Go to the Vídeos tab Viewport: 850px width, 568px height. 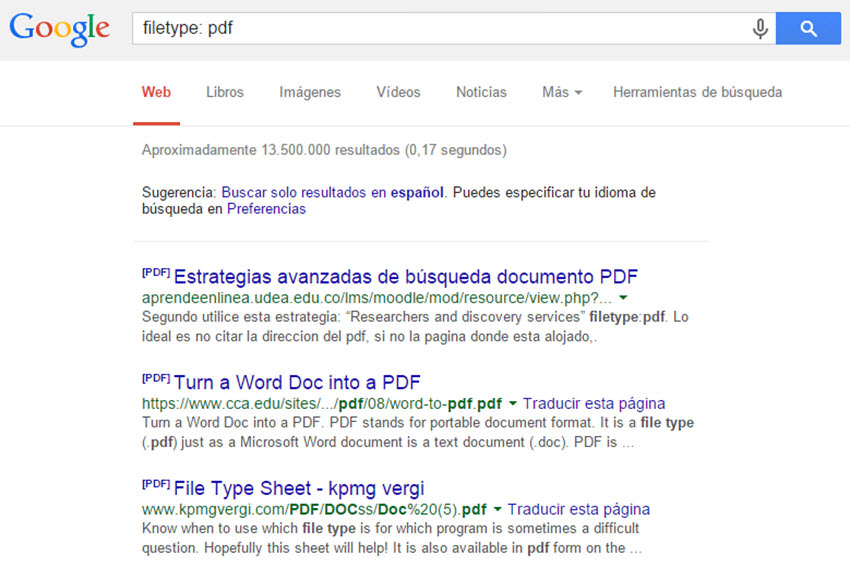click(x=398, y=92)
